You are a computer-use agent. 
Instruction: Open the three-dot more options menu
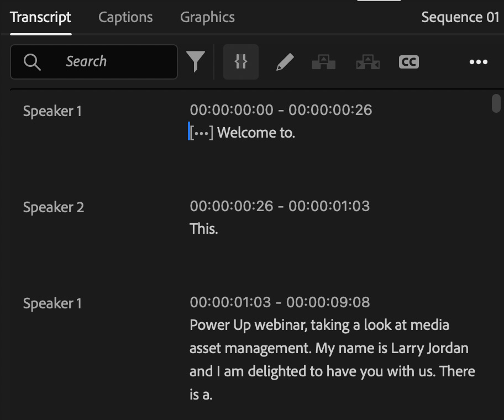pyautogui.click(x=478, y=62)
